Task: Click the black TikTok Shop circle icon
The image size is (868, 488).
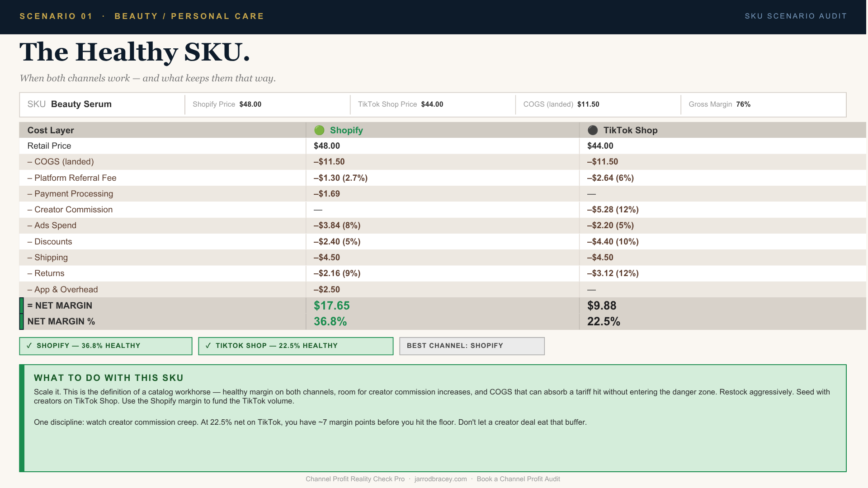Action: 593,130
